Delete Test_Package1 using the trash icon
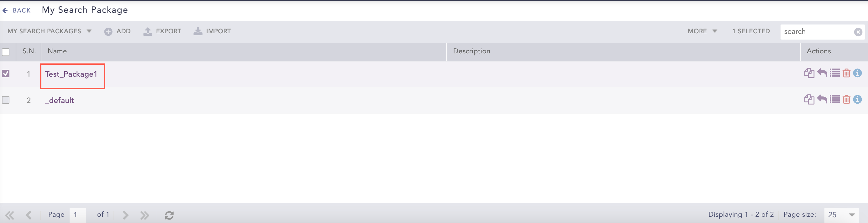The image size is (868, 223). (846, 73)
